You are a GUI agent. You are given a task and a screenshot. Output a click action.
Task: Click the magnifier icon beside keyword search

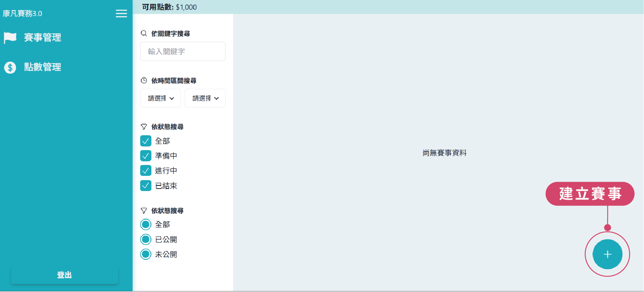[144, 33]
